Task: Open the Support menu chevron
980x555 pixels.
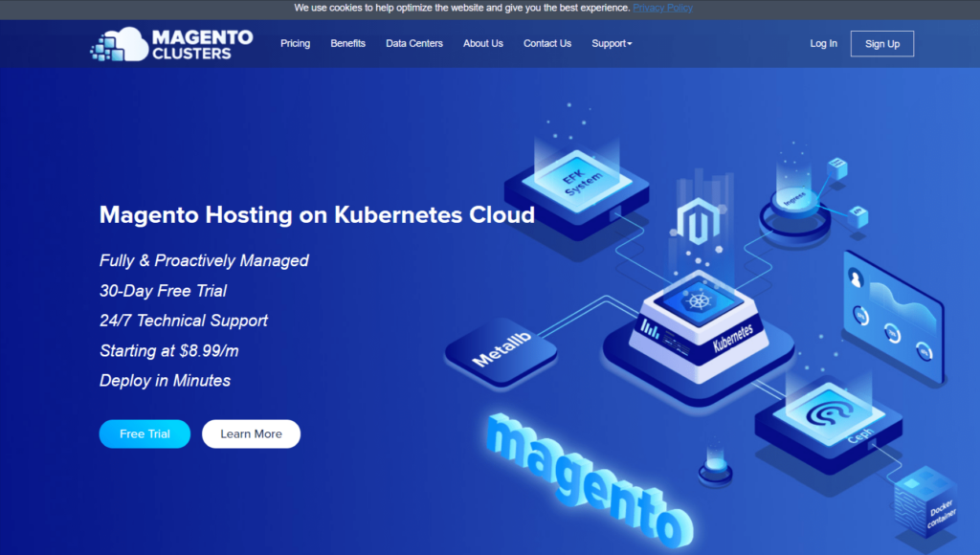Action: coord(629,43)
